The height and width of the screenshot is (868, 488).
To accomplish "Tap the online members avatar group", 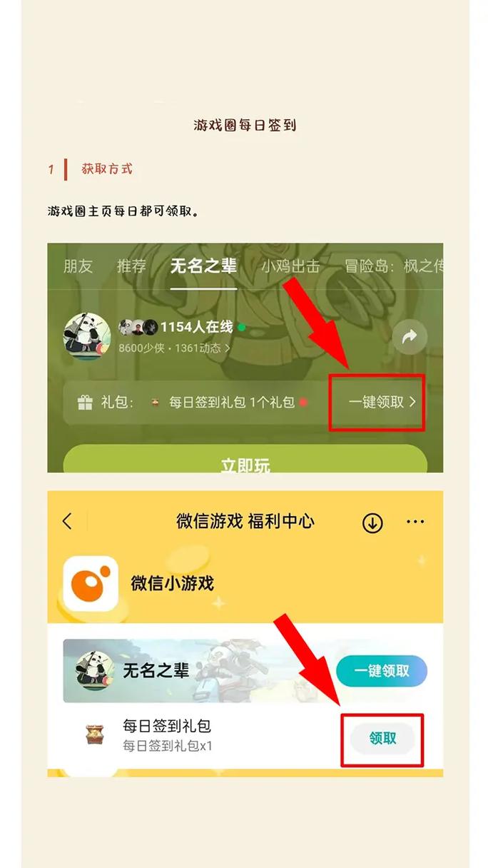I will tap(138, 327).
